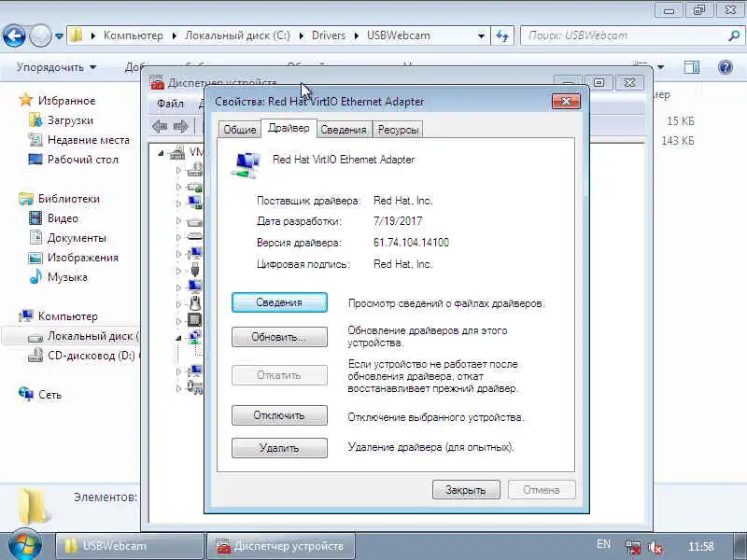The height and width of the screenshot is (560, 747).
Task: Open the Сведения tab
Action: [344, 130]
